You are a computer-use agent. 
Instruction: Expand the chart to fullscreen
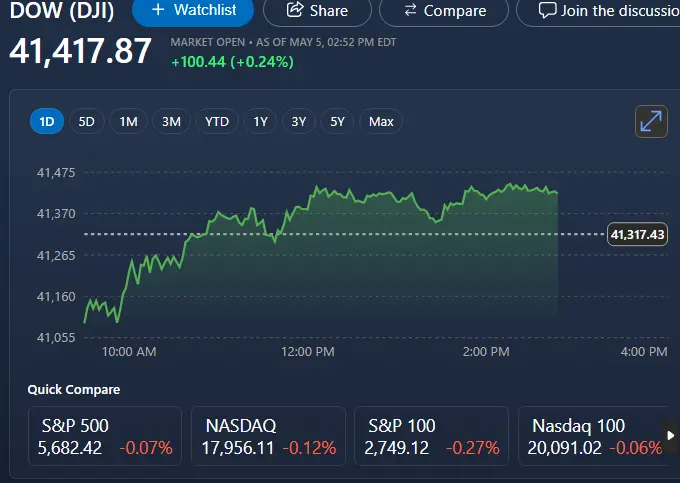[651, 121]
